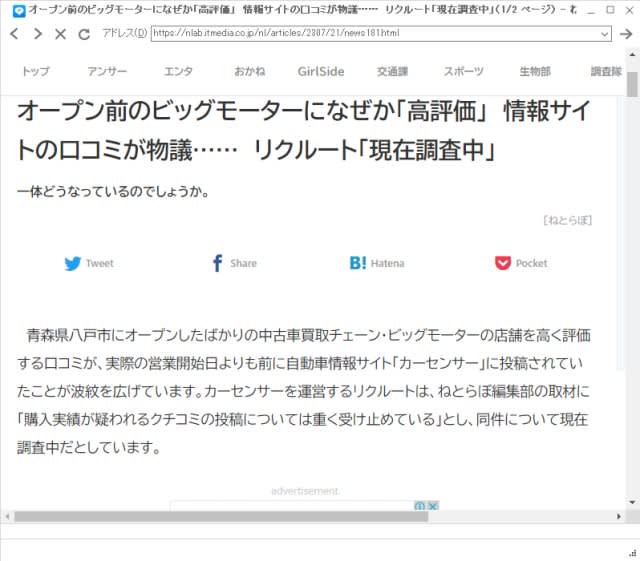Click the horizontal scrollbar thumb

coord(221,516)
